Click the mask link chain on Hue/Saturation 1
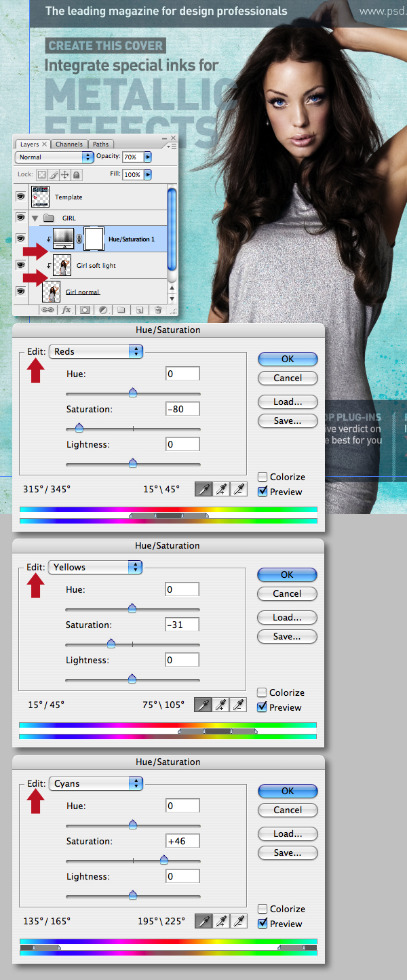 (x=79, y=239)
